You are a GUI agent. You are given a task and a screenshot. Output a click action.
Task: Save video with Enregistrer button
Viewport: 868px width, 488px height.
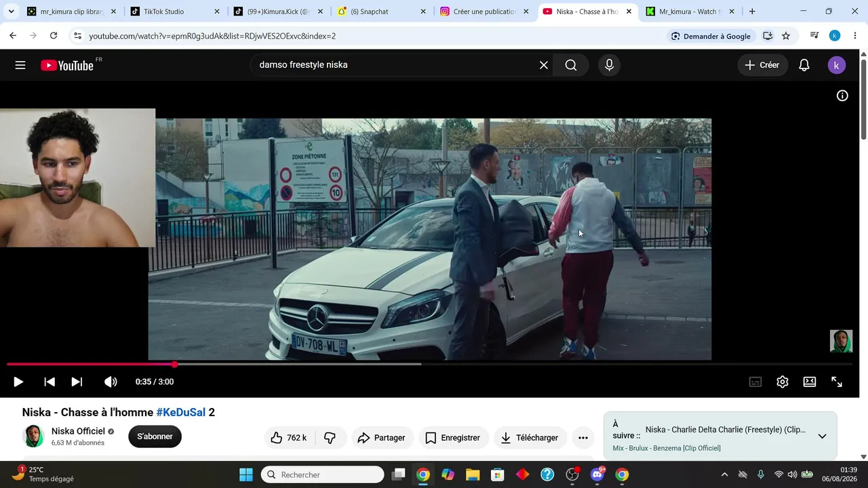pos(452,438)
